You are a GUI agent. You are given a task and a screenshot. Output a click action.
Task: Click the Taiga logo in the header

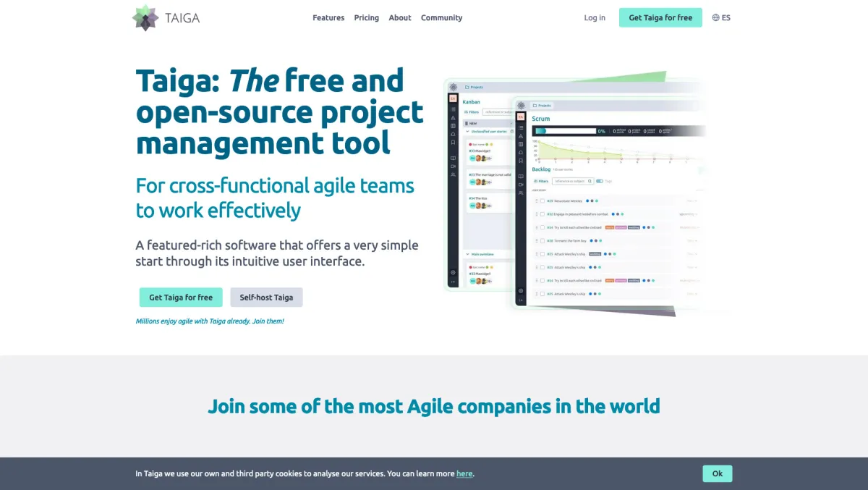[166, 17]
